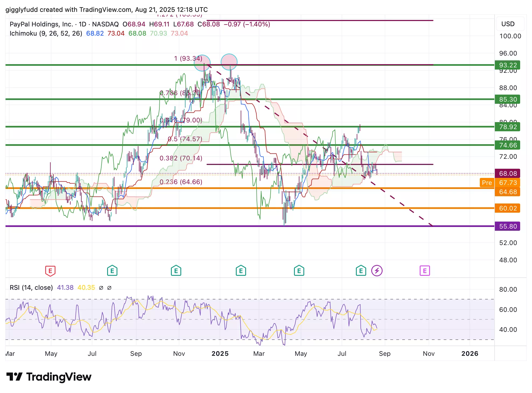Click the purple lightning bolt event icon

coord(377,271)
